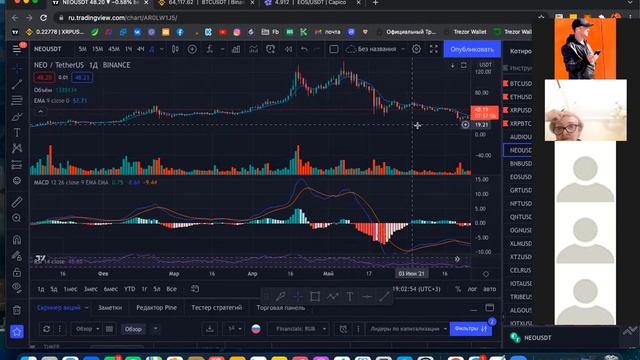Open the candlestick chart style selector

[175, 49]
